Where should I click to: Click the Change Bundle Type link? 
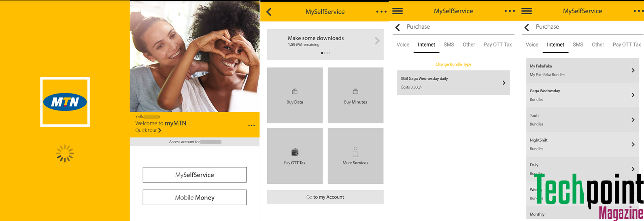453,64
